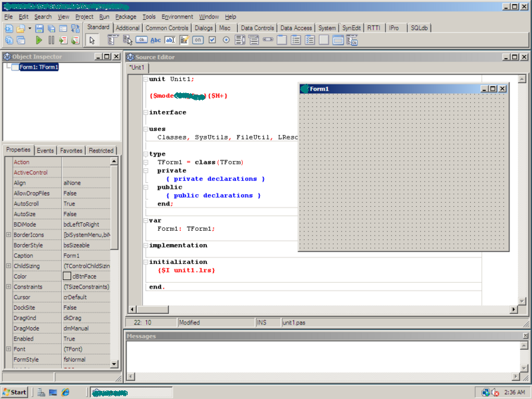Select Form1: TForm1 in object tree
Image resolution: width=532 pixels, height=399 pixels.
[39, 67]
